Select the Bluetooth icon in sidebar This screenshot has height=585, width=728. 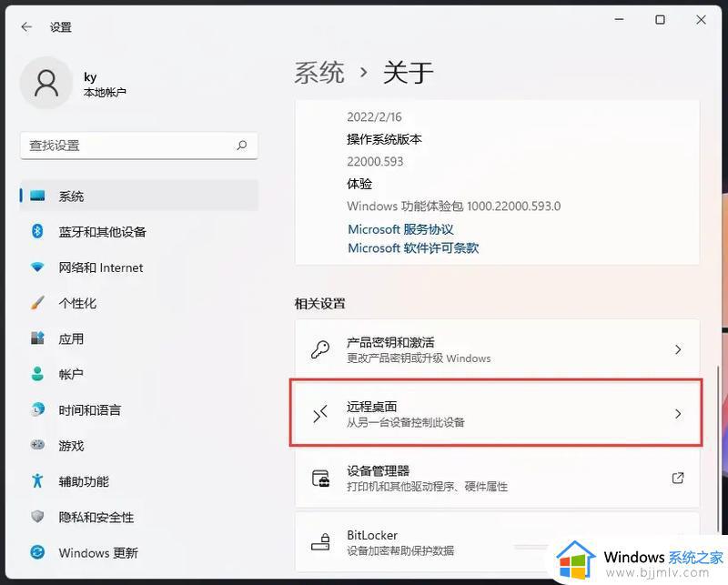(37, 231)
